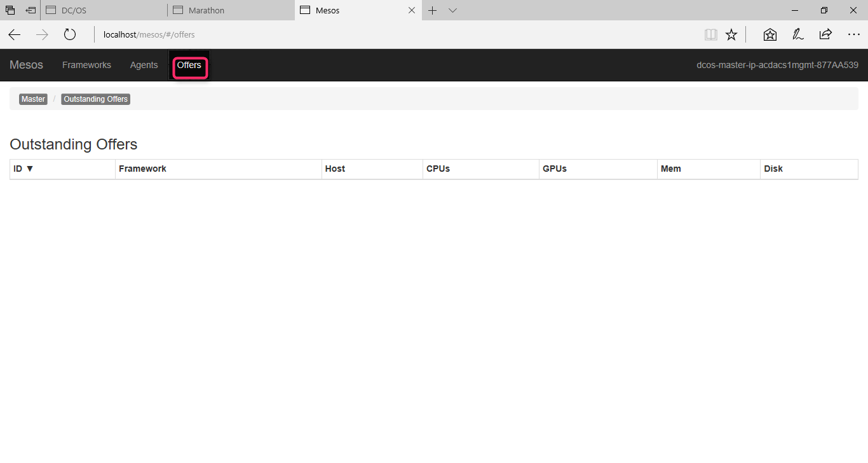The image size is (868, 463).
Task: Open the favorites hub icon
Action: (x=770, y=35)
